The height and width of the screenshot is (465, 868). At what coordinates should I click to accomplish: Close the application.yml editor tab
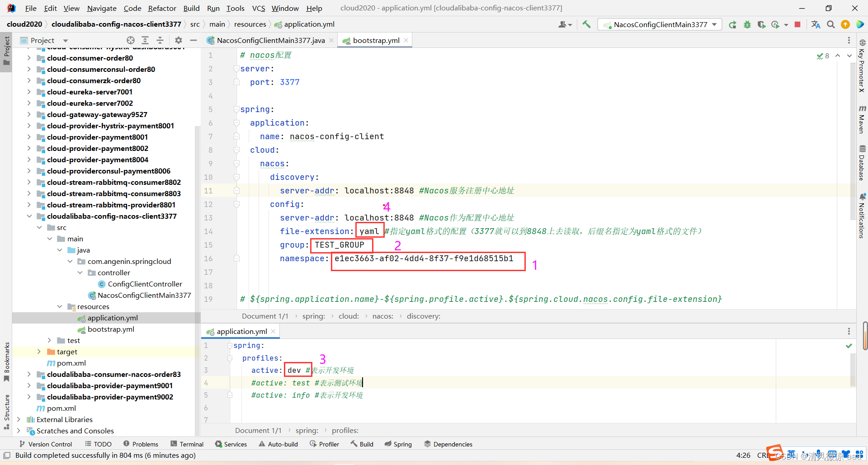point(273,331)
